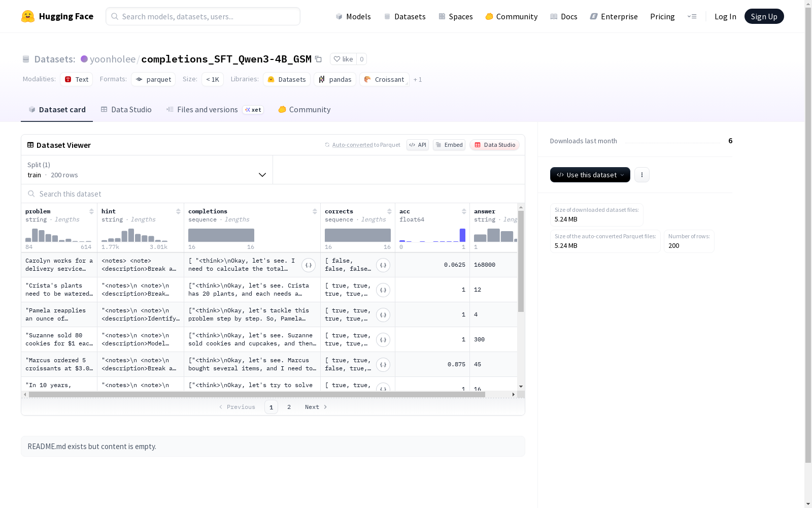The width and height of the screenshot is (812, 508).
Task: Open Enterprise in the top navigation
Action: [614, 16]
